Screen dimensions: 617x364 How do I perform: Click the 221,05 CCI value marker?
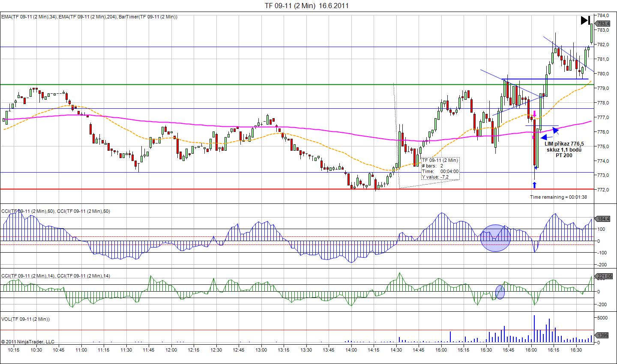(x=603, y=276)
